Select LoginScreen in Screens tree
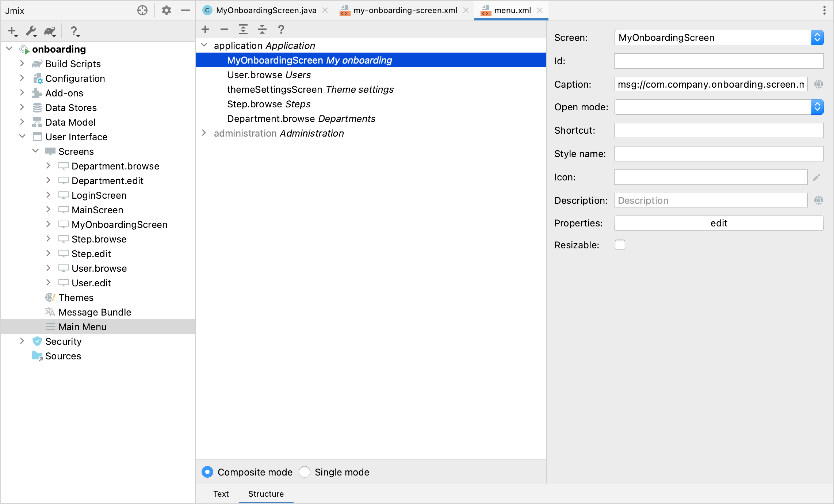The image size is (834, 504). 99,195
